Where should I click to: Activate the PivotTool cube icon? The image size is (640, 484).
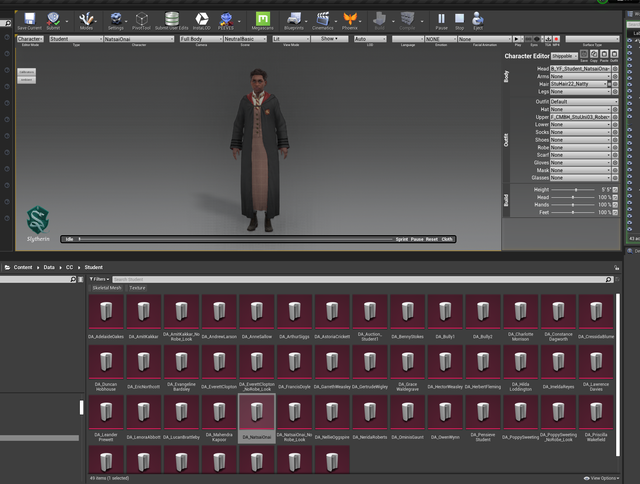pyautogui.click(x=141, y=21)
